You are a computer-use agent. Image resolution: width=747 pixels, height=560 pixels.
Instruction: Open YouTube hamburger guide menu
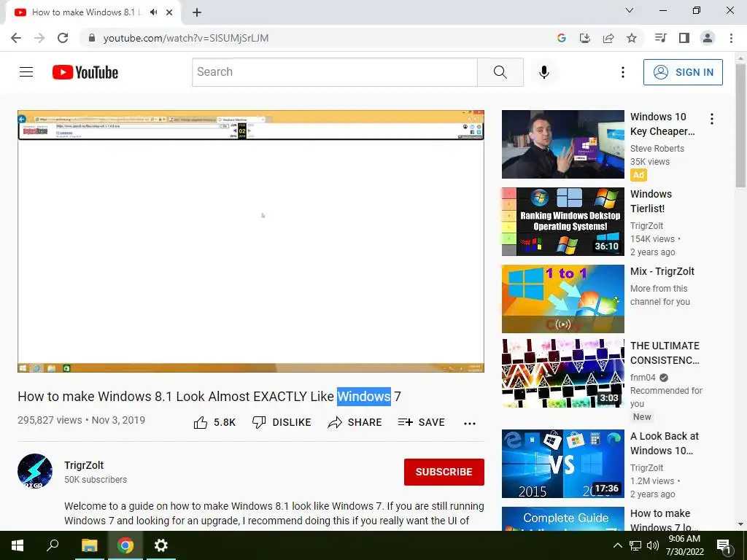[x=26, y=72]
